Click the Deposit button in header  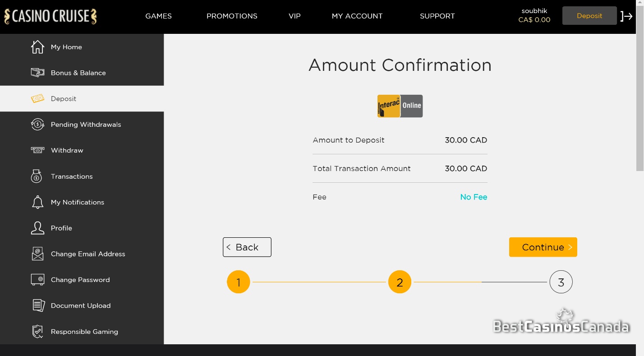coord(589,16)
